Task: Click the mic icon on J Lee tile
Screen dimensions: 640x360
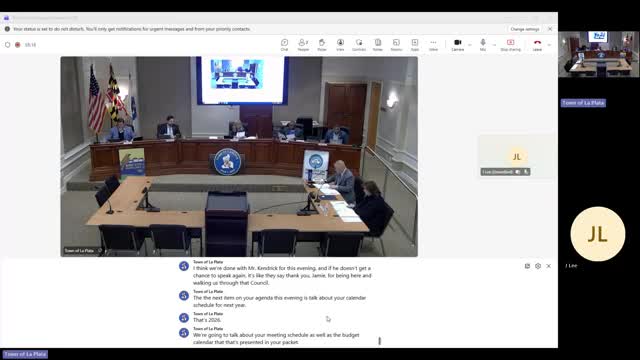Action: [526, 172]
